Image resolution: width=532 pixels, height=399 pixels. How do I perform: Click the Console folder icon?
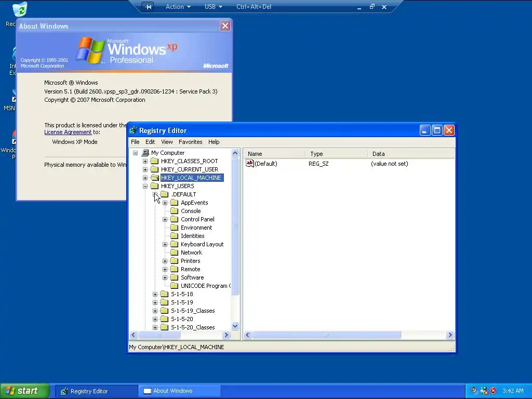pos(175,211)
